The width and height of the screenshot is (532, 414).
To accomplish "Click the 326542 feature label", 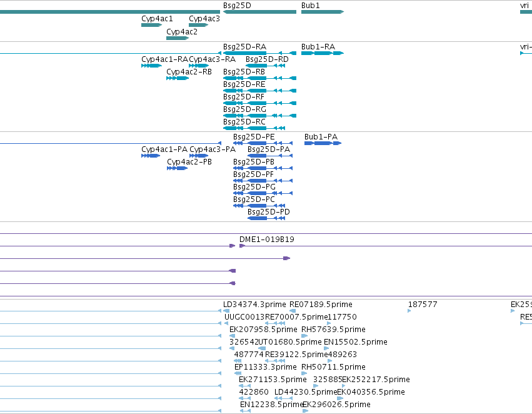I will [x=244, y=342].
